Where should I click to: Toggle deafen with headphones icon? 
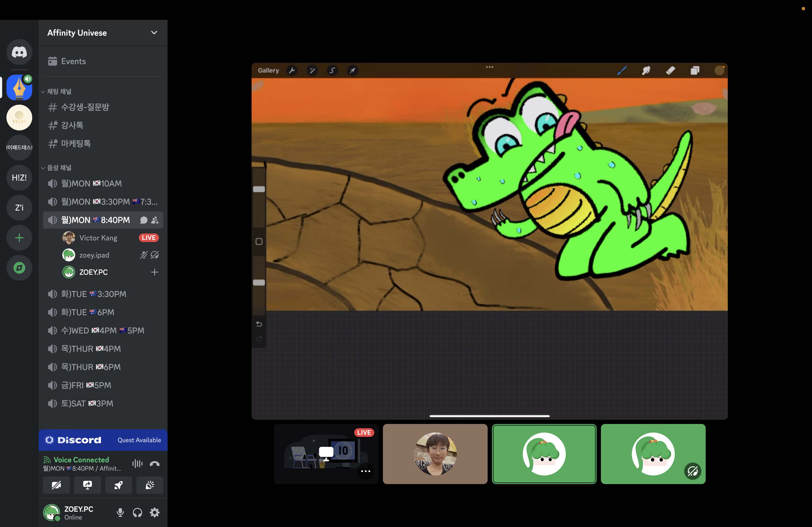pos(137,512)
